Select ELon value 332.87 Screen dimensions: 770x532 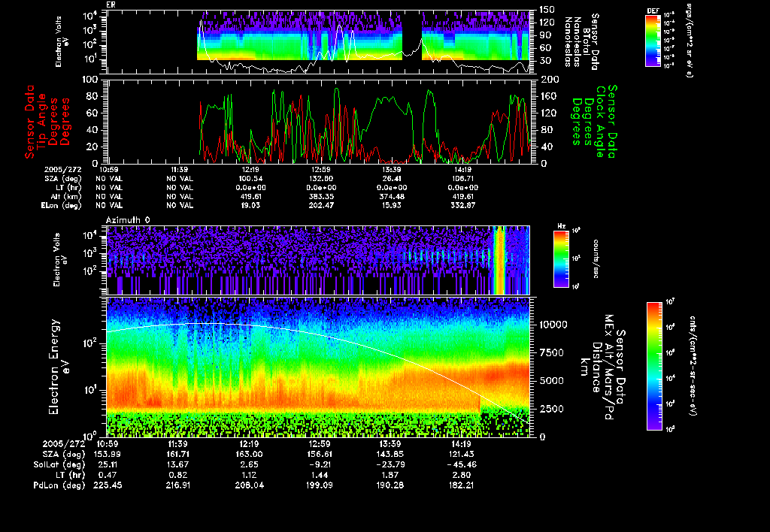point(462,206)
